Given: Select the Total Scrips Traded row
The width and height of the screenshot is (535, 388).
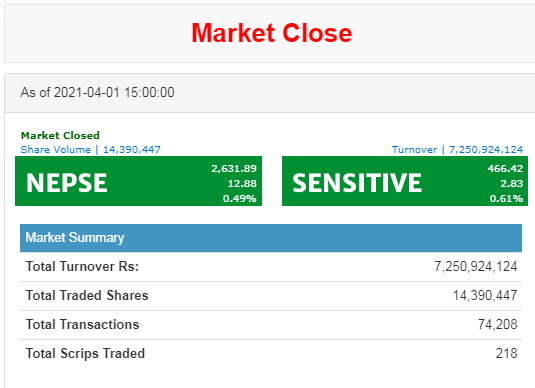Looking at the screenshot, I should coord(271,354).
